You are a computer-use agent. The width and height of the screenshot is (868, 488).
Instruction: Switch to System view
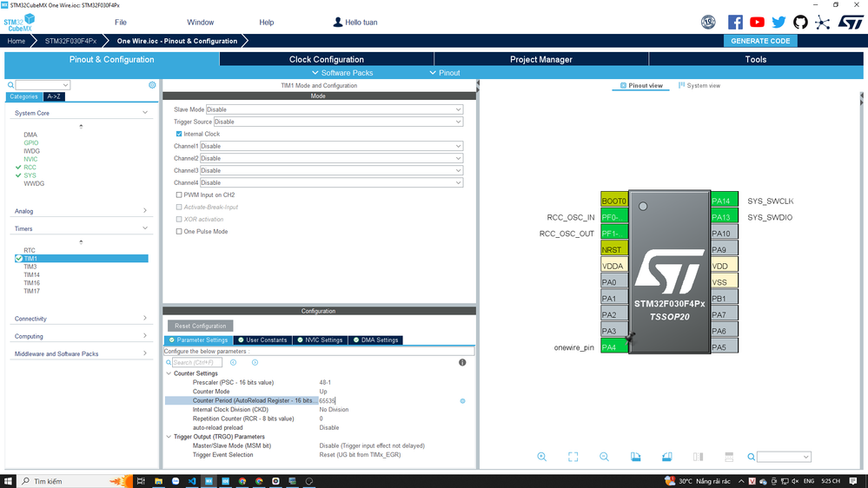699,86
